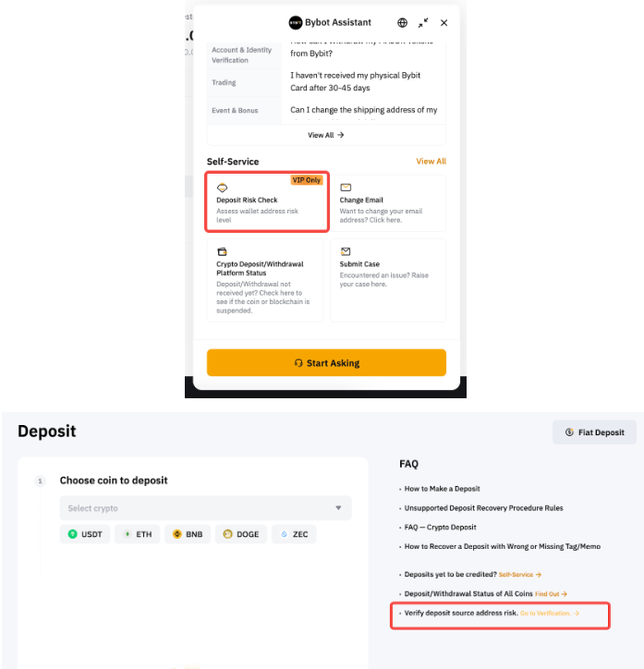Close the Bybot Assistant panel
This screenshot has width=644, height=669.
[444, 23]
